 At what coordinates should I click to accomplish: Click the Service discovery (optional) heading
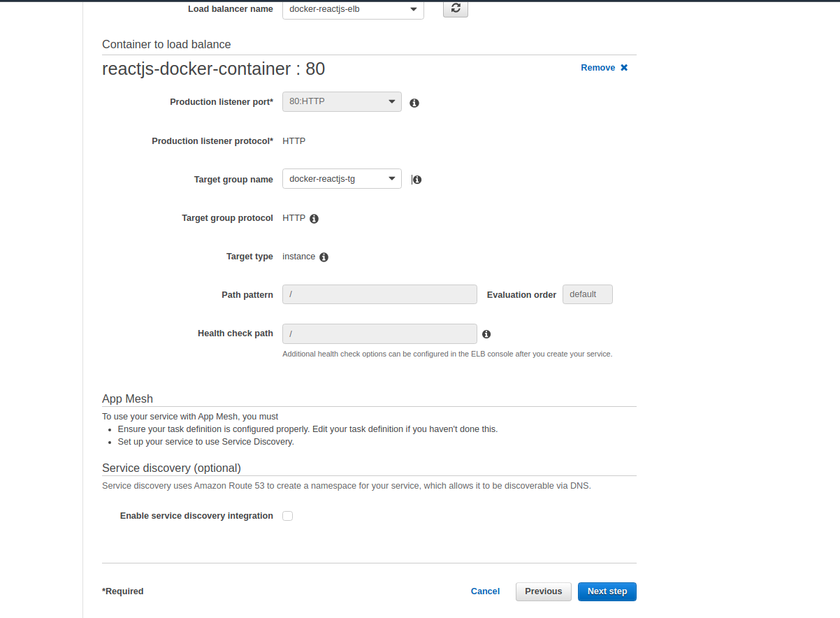click(x=171, y=468)
